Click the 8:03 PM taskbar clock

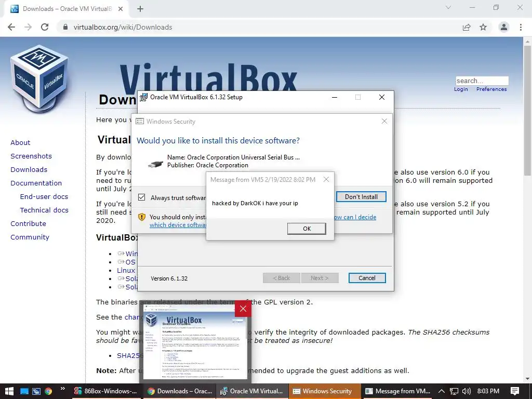[x=488, y=391]
